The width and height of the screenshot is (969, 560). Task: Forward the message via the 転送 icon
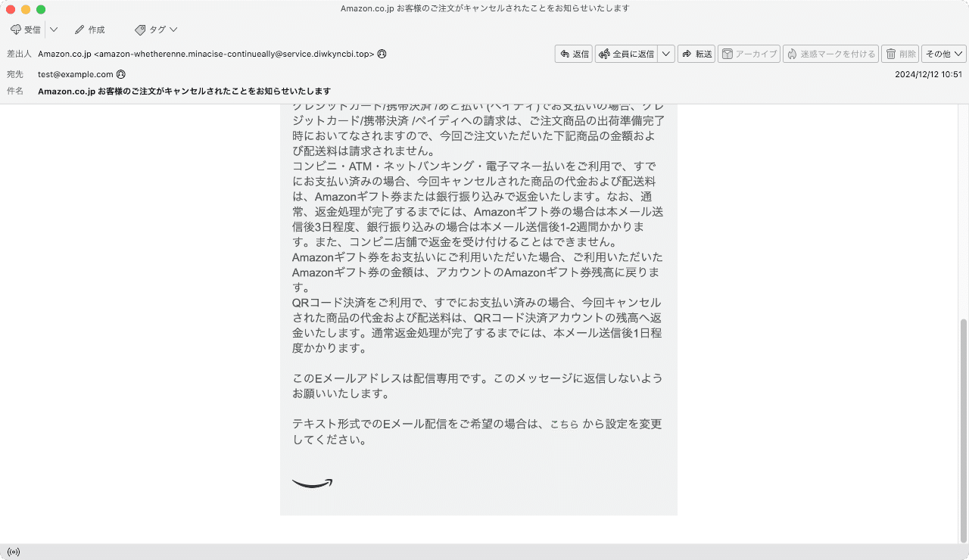(x=696, y=54)
